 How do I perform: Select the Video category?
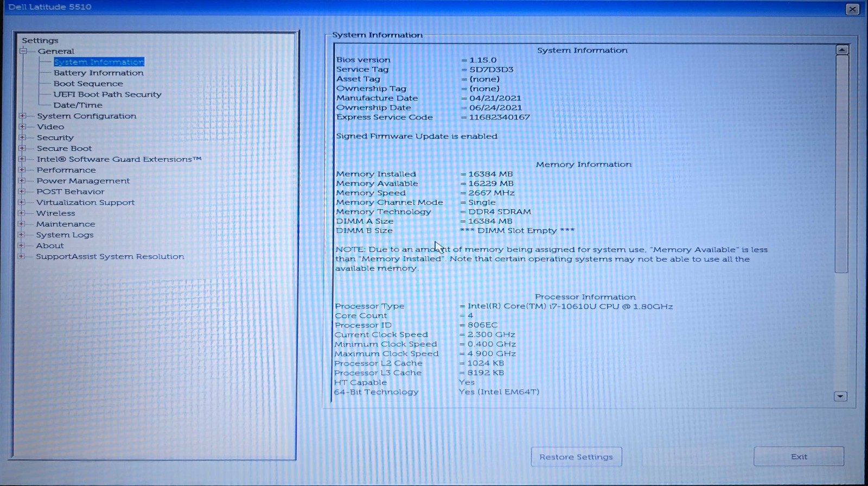coord(50,127)
